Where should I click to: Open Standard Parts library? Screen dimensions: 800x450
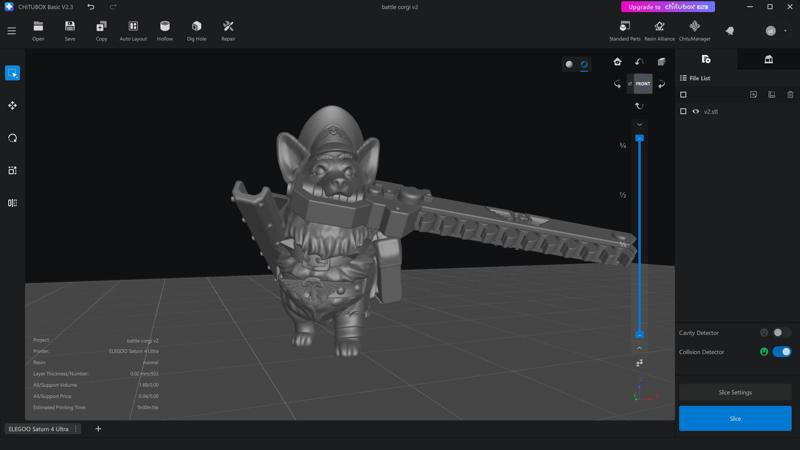point(624,31)
